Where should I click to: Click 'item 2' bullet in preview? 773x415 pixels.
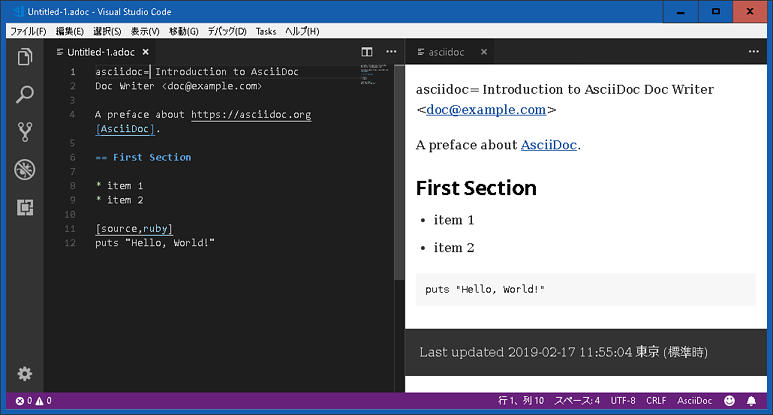[454, 247]
